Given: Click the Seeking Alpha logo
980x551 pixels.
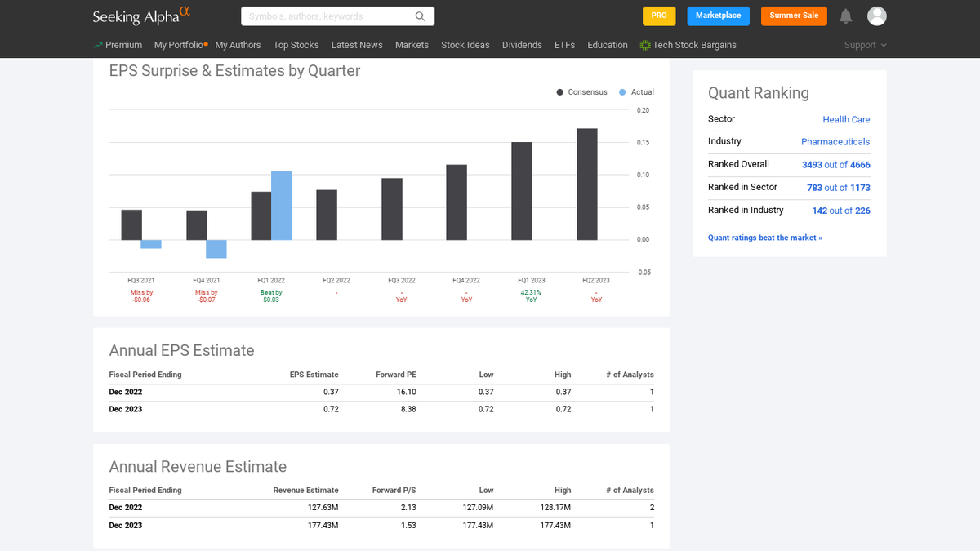Looking at the screenshot, I should point(141,16).
